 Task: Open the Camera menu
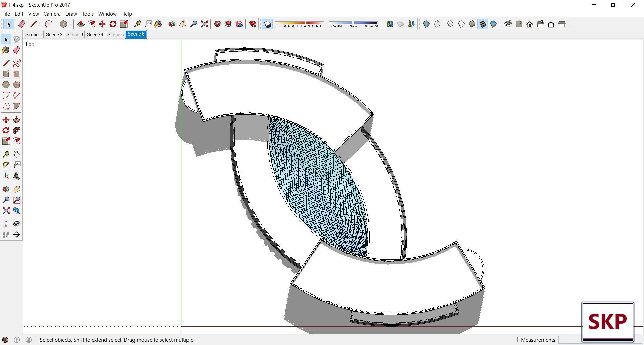52,14
